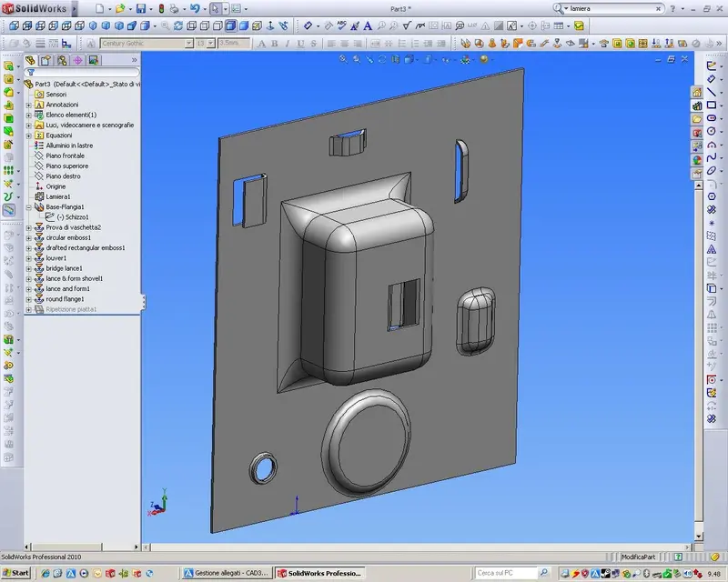Click the lamiera search field
The image size is (728, 582).
point(612,8)
